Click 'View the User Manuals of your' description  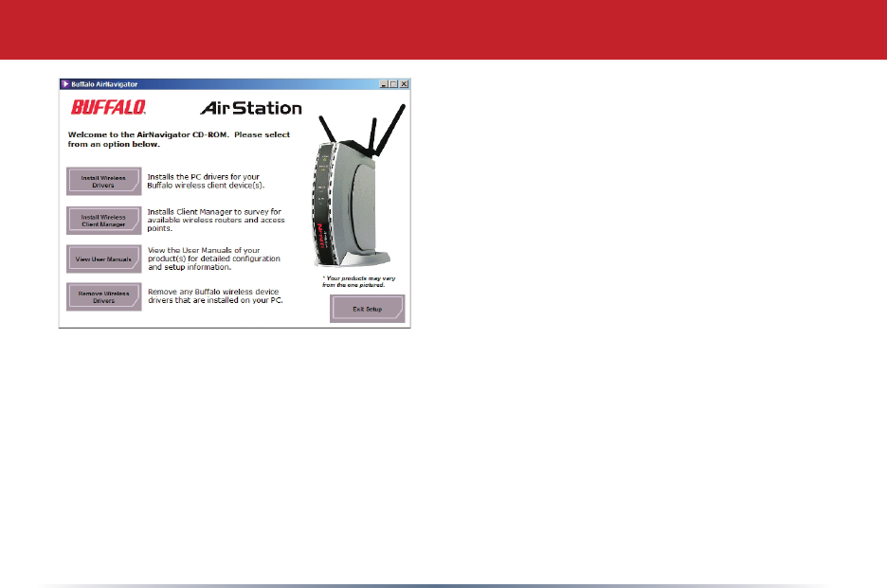click(x=214, y=258)
